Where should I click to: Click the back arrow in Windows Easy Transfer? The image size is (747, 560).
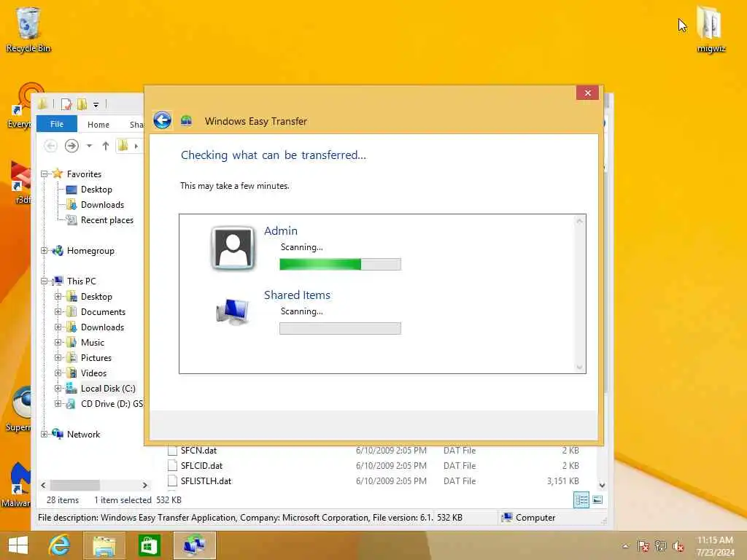pyautogui.click(x=162, y=120)
